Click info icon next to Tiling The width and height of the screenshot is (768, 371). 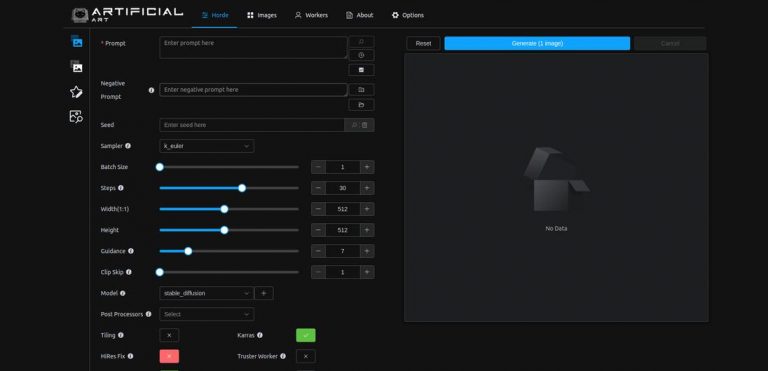pyautogui.click(x=121, y=335)
